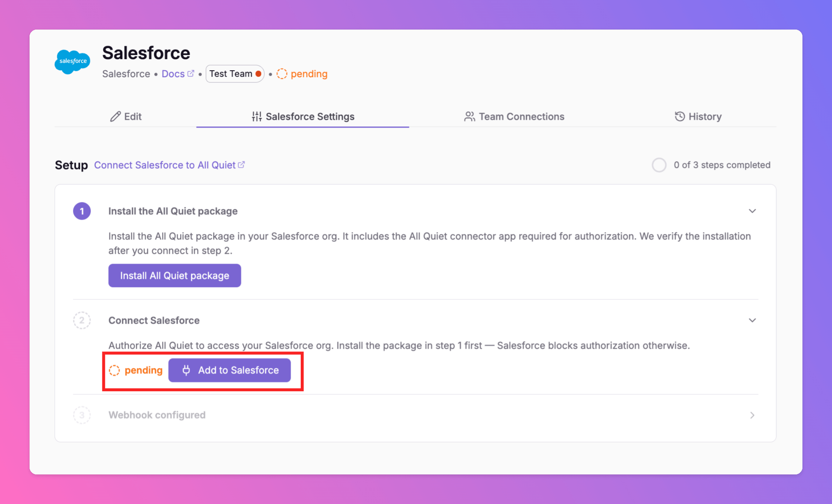Click Install the All Quiet package heading
832x504 pixels.
click(x=173, y=211)
